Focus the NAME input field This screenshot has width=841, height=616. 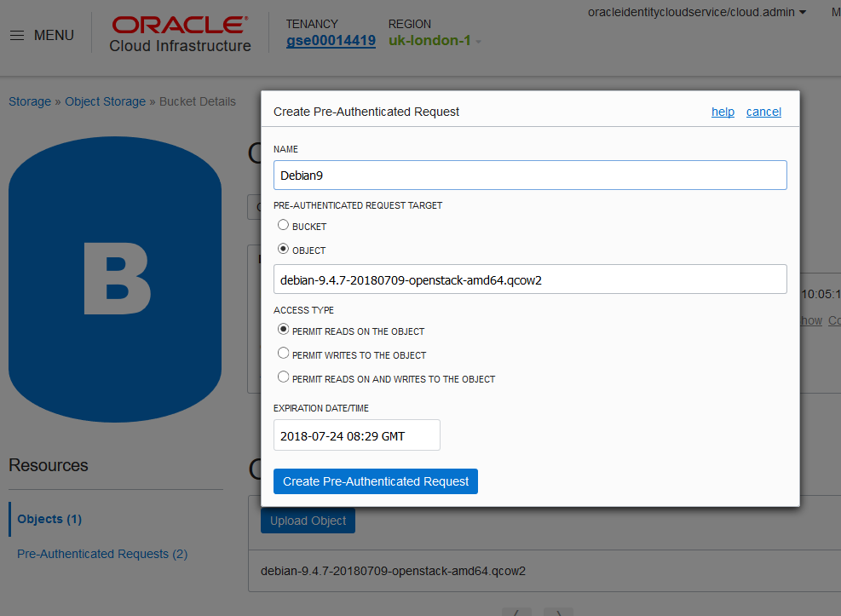530,176
